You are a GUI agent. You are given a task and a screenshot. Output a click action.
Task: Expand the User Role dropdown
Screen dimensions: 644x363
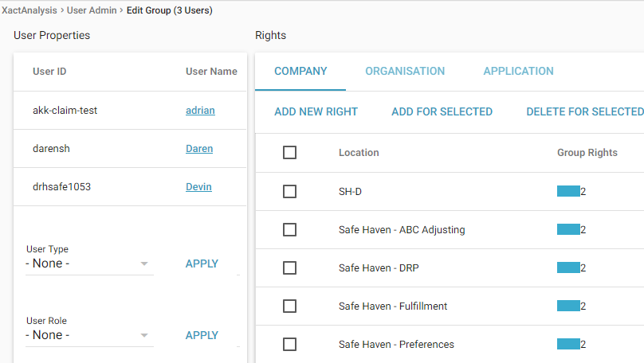coord(88,335)
